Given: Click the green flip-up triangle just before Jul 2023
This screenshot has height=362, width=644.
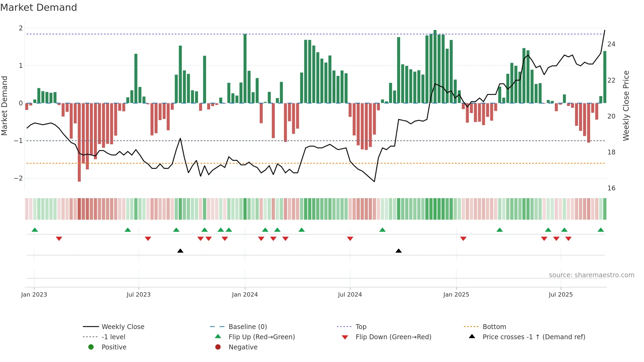Looking at the screenshot, I should (128, 230).
